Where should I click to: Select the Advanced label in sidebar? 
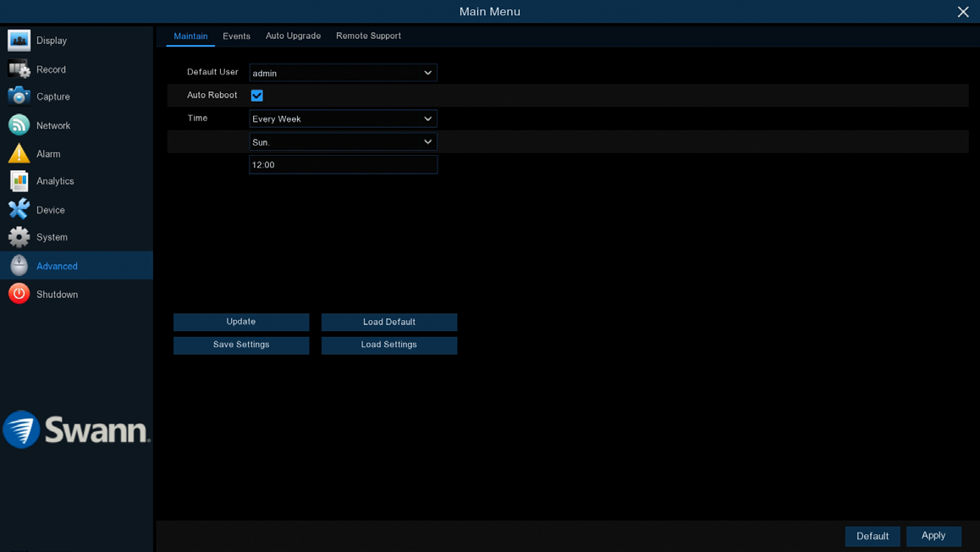[x=57, y=267]
